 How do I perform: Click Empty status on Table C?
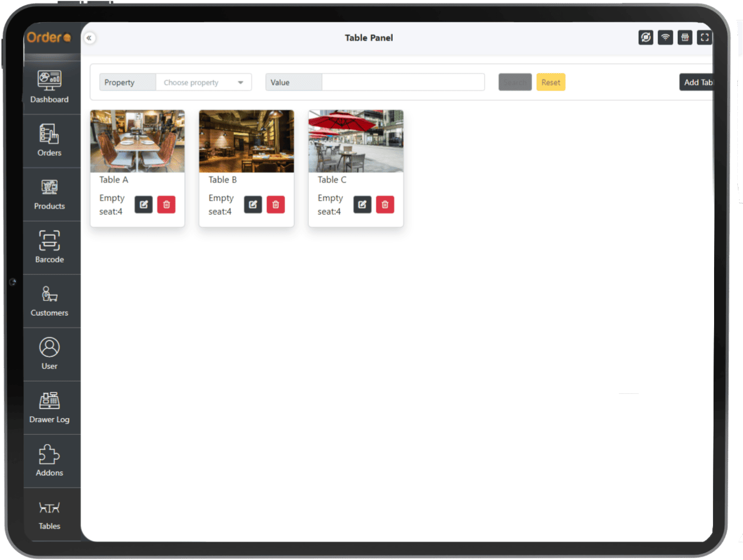click(330, 198)
